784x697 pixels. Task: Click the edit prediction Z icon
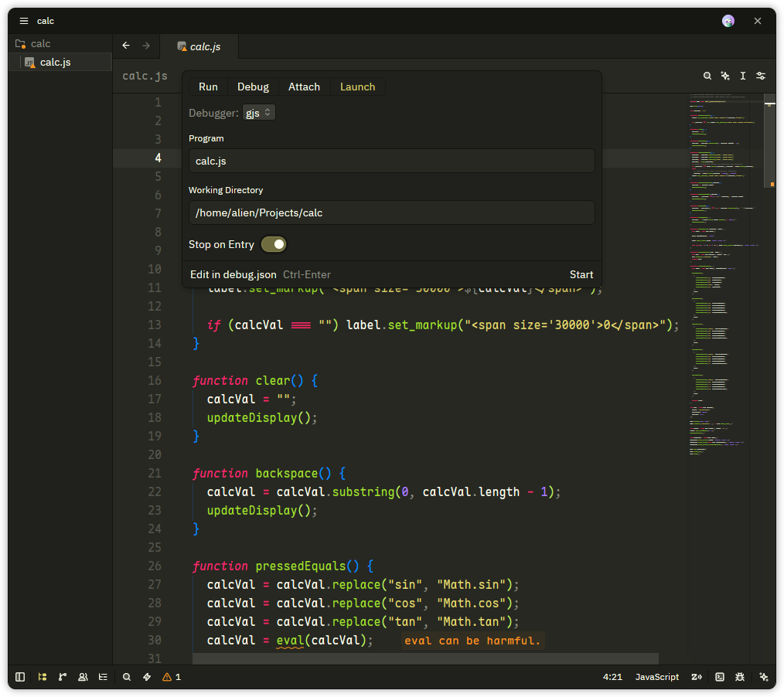coord(697,677)
